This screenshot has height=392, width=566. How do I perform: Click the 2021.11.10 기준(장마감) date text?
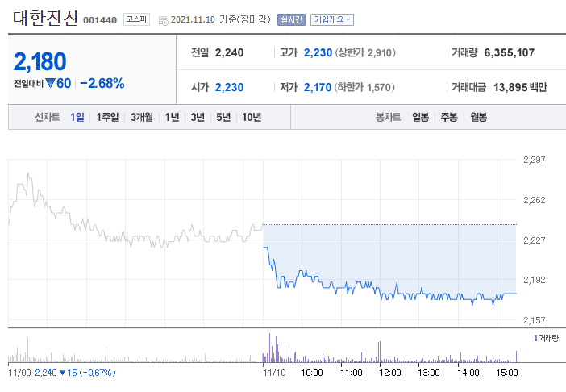click(x=221, y=19)
